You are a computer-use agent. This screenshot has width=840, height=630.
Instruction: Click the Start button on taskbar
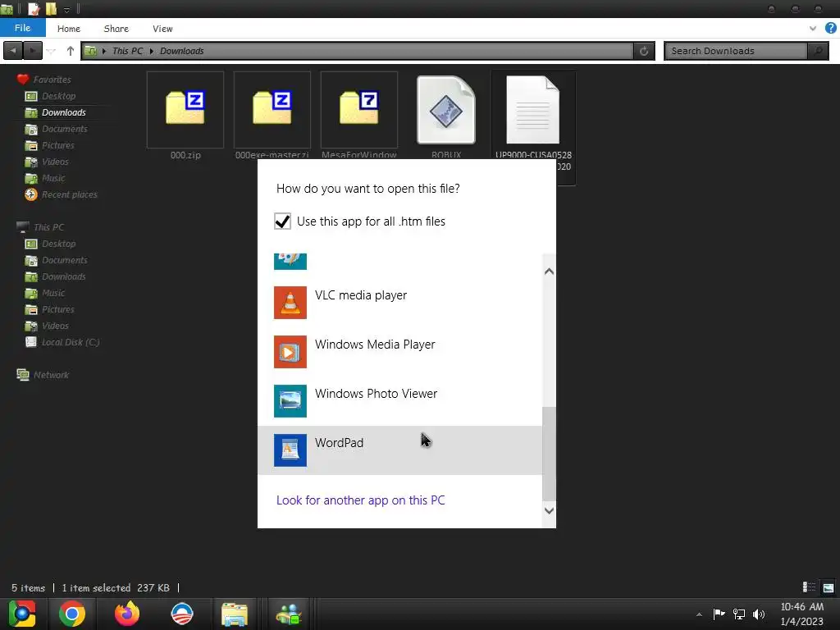click(x=22, y=614)
